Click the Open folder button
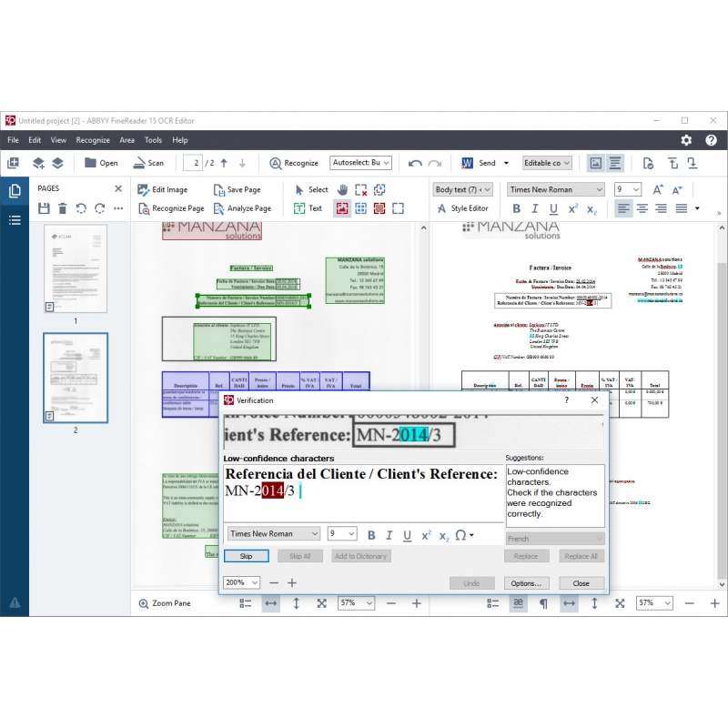 [101, 163]
